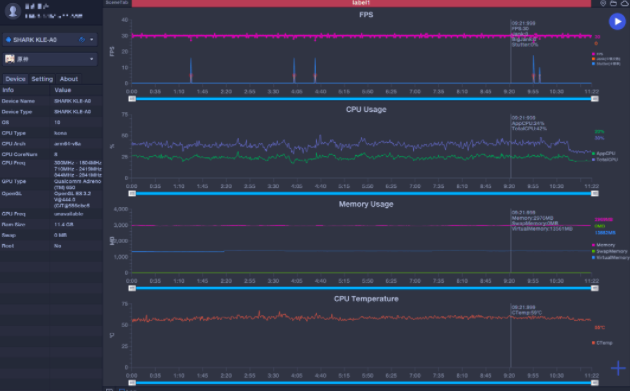Toggle the Jank legend series
This screenshot has height=391, width=630.
(x=606, y=59)
